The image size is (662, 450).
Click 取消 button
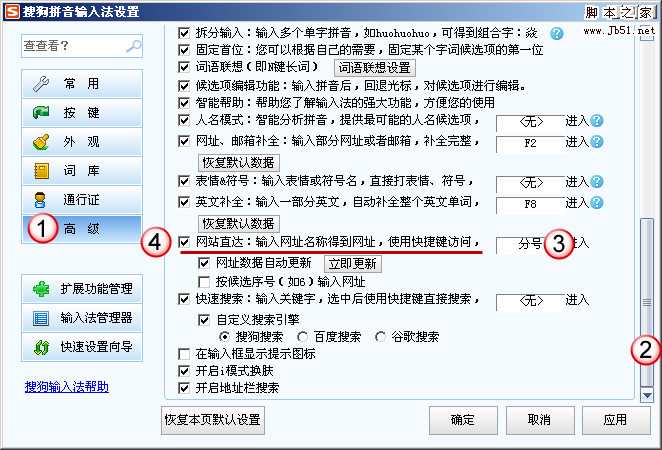click(540, 420)
